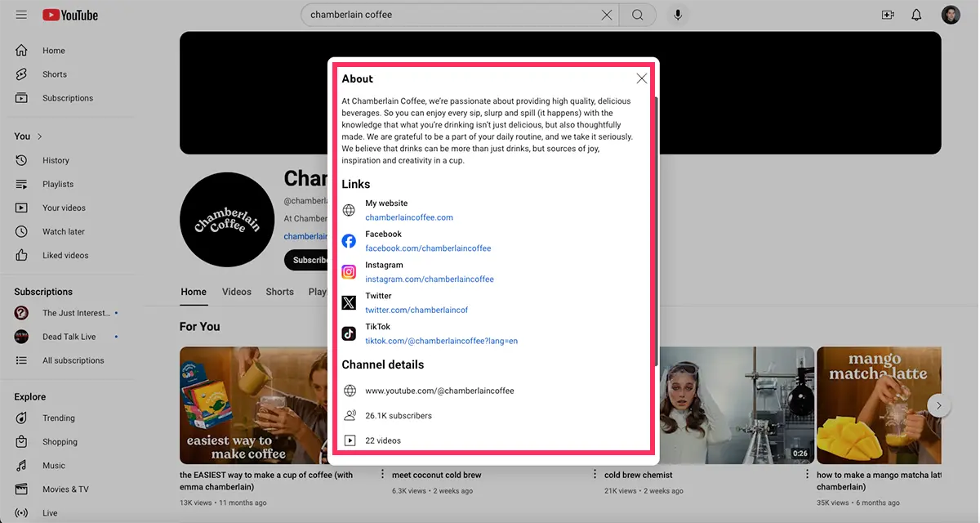Screen dimensions: 980x523
Task: Switch to the Shorts channel tab
Action: click(x=279, y=292)
